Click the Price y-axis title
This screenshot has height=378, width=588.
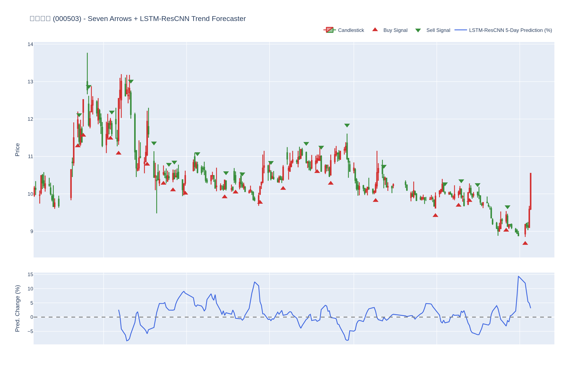17,150
